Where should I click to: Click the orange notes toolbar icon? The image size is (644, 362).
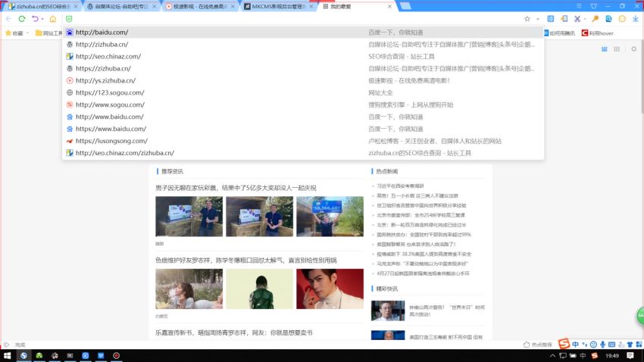[x=564, y=19]
